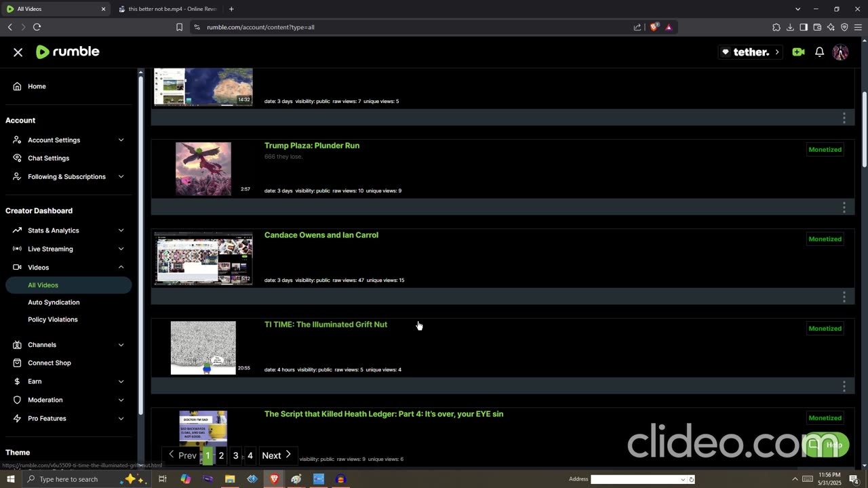
Task: Click Prev page button
Action: click(x=182, y=455)
